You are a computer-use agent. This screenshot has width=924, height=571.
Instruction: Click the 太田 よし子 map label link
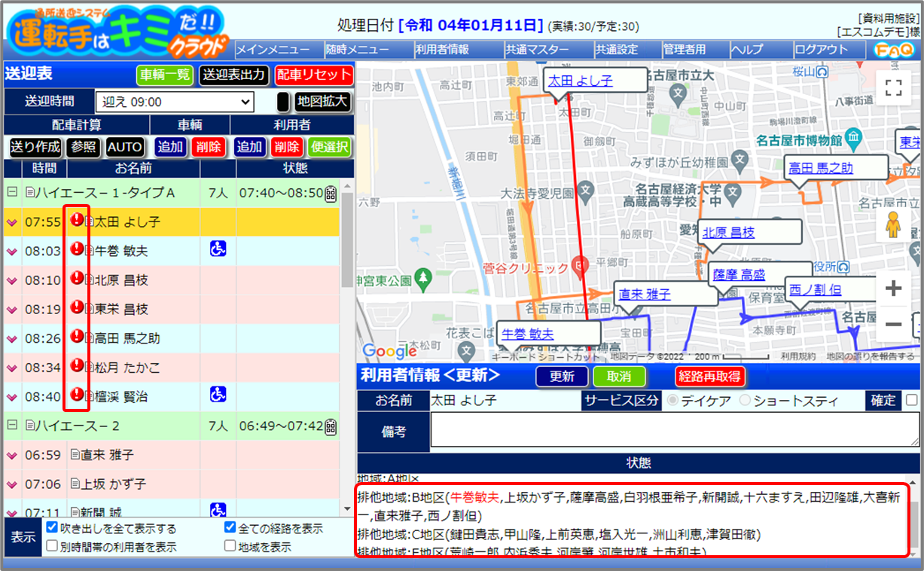click(580, 80)
